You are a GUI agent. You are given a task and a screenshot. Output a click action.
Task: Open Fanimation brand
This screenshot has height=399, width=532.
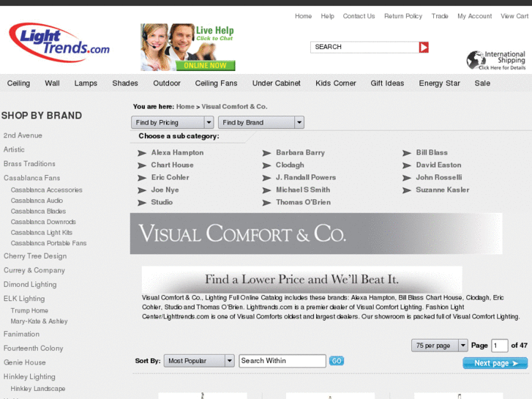[21, 334]
